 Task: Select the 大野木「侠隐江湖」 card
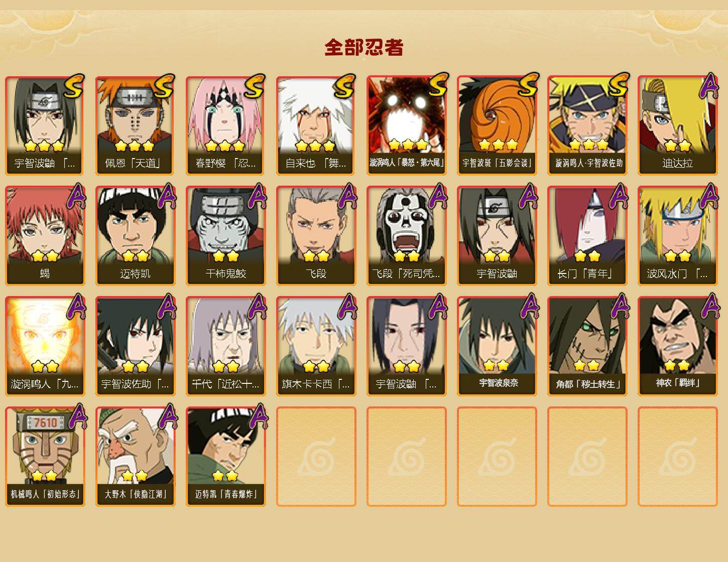(x=135, y=457)
